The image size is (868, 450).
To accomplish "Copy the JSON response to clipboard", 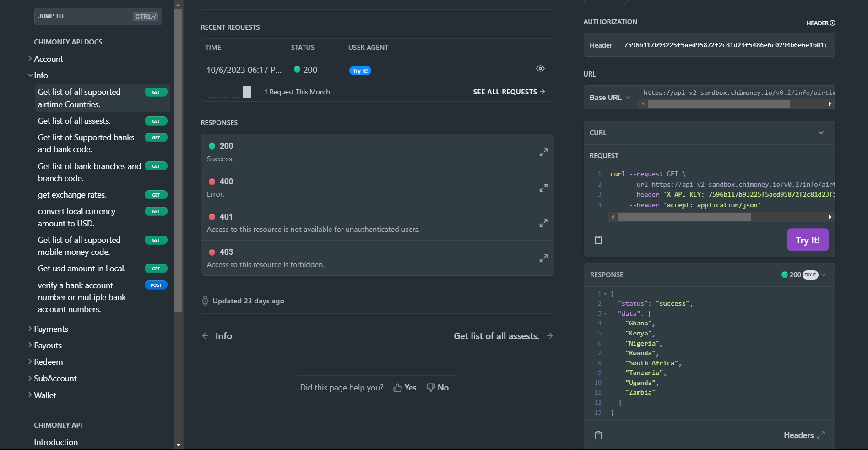I will click(x=598, y=435).
